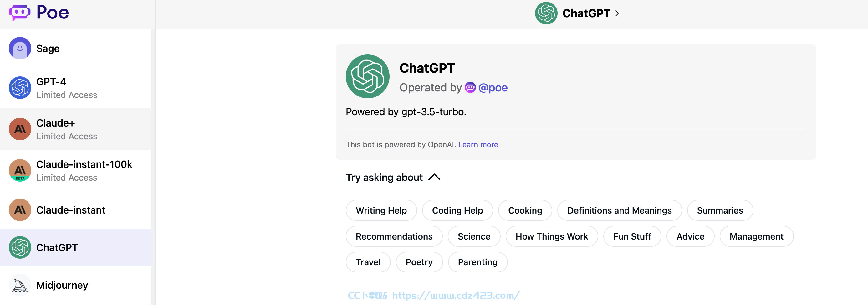The image size is (868, 305).
Task: Click the large ChatGPT profile logo
Action: 367,76
